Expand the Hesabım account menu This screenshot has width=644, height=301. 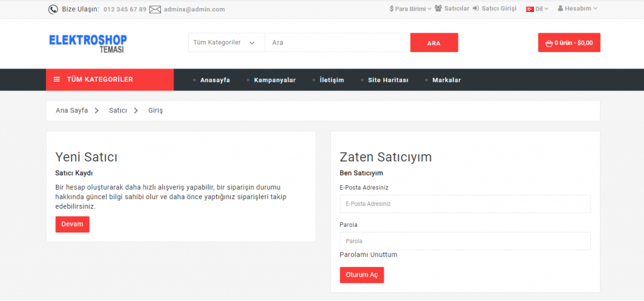tap(577, 9)
